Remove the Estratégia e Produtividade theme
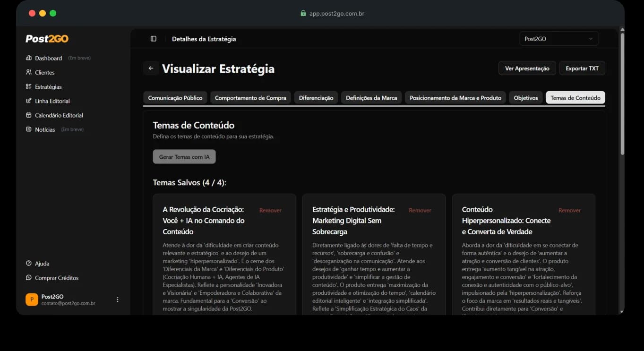Screen dimensions: 644x351 (420, 210)
